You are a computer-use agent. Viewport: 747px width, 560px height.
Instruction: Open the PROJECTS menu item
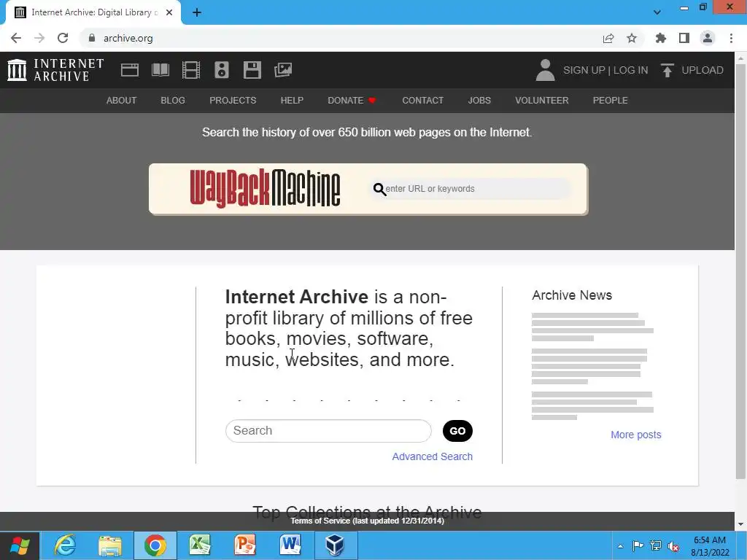233,101
